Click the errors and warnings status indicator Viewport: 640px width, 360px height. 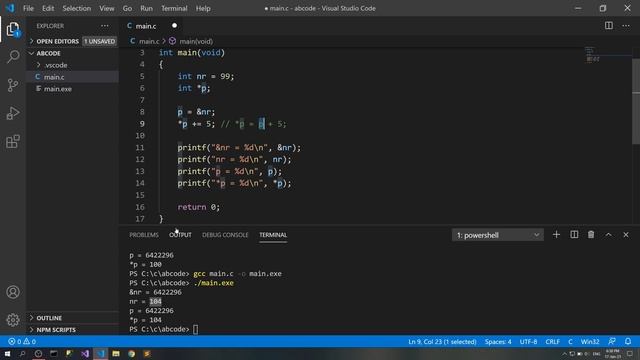[x=22, y=342]
